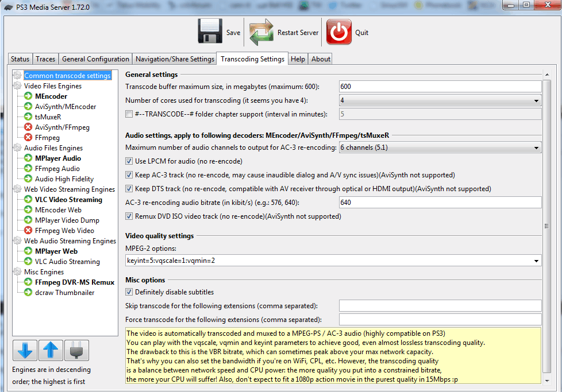Click settings panel scrollbar down arrow
The width and height of the screenshot is (562, 392).
(x=547, y=381)
